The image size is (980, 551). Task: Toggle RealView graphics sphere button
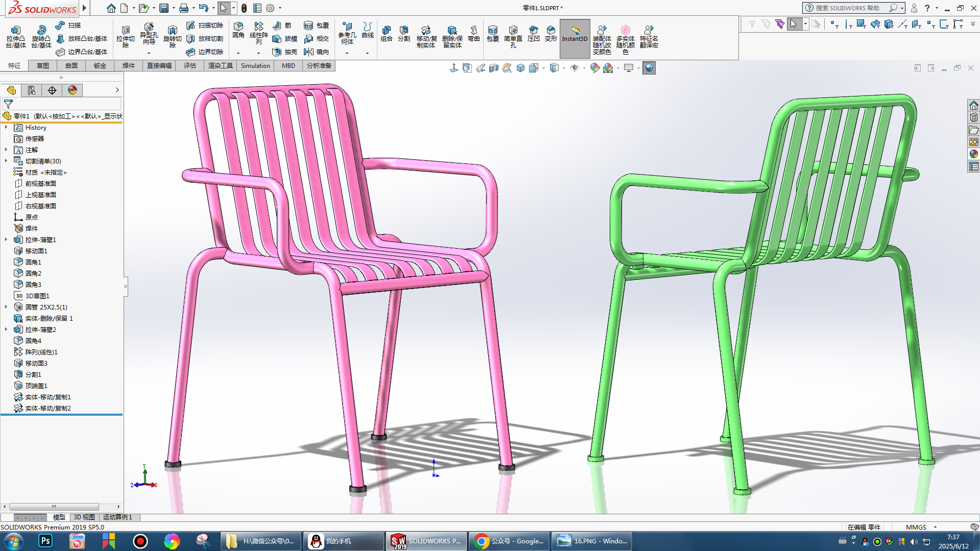click(649, 68)
